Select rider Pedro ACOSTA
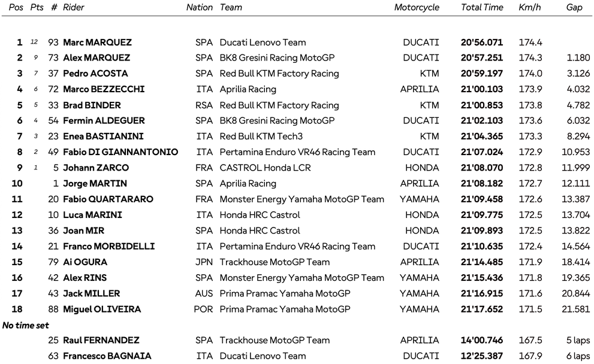This screenshot has width=594, height=364. [x=95, y=74]
